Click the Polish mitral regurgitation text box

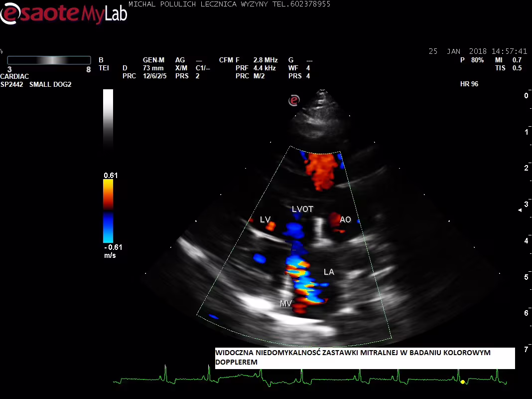365,358
